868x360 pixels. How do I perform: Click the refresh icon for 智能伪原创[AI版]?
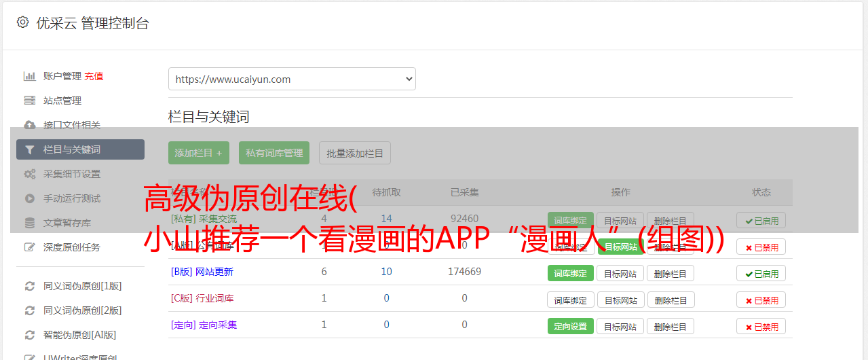tap(30, 335)
